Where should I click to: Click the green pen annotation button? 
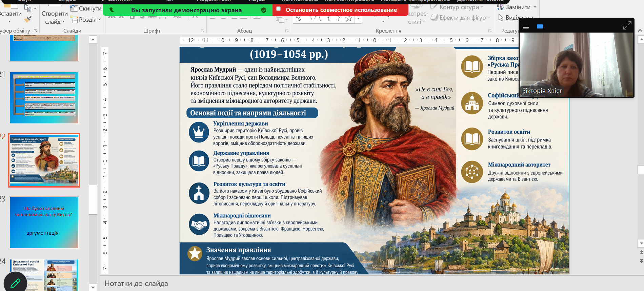coord(15,283)
